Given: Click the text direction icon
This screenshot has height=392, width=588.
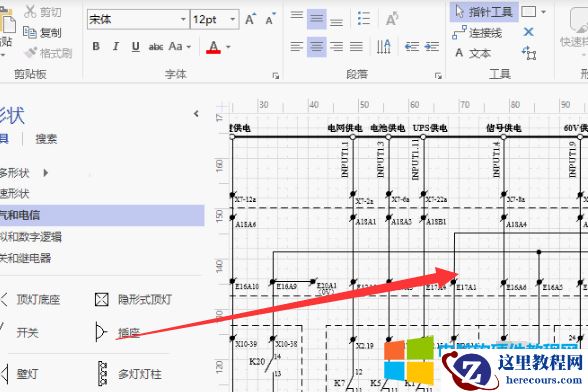Looking at the screenshot, I should [x=384, y=47].
